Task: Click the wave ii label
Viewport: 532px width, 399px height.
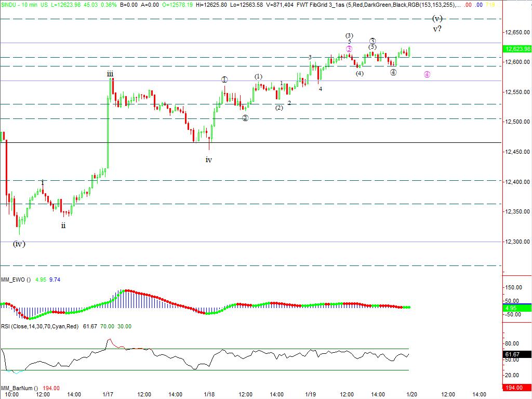Action: (x=63, y=225)
